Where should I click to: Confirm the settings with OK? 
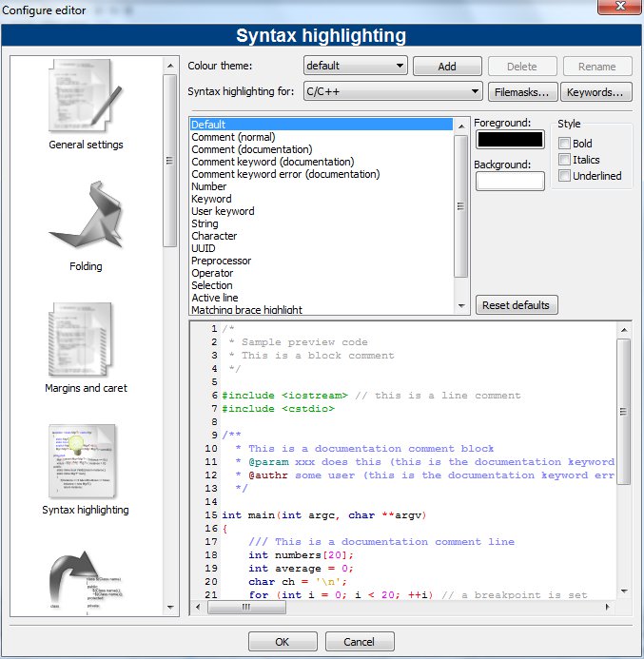coord(283,642)
